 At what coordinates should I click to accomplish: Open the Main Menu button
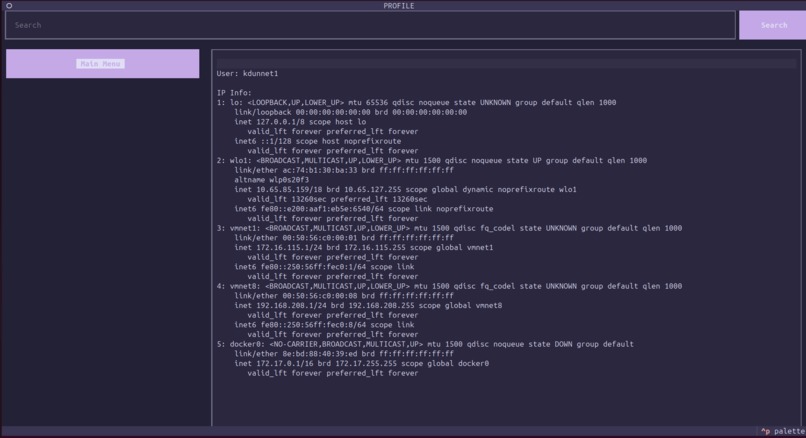(x=102, y=64)
